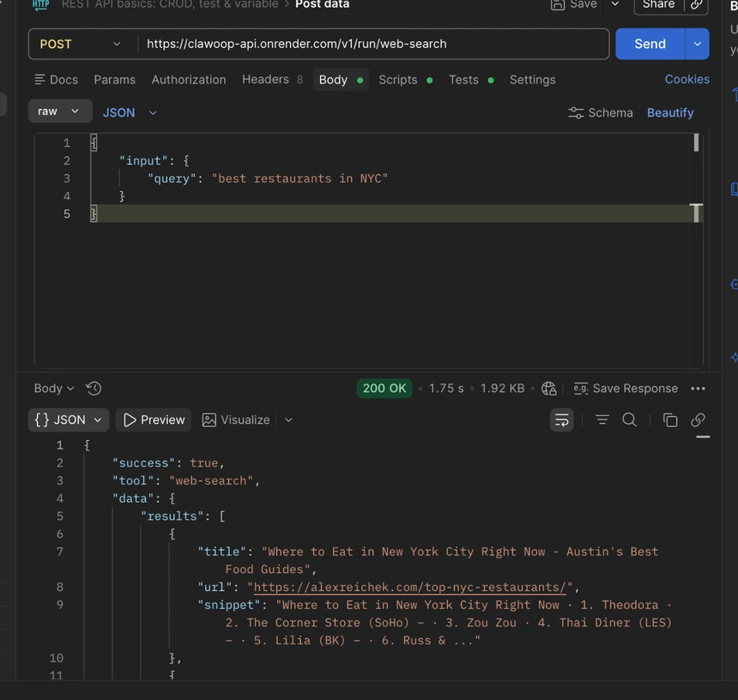Open the response JSON format dropdown
Image resolution: width=738 pixels, height=700 pixels.
(69, 419)
